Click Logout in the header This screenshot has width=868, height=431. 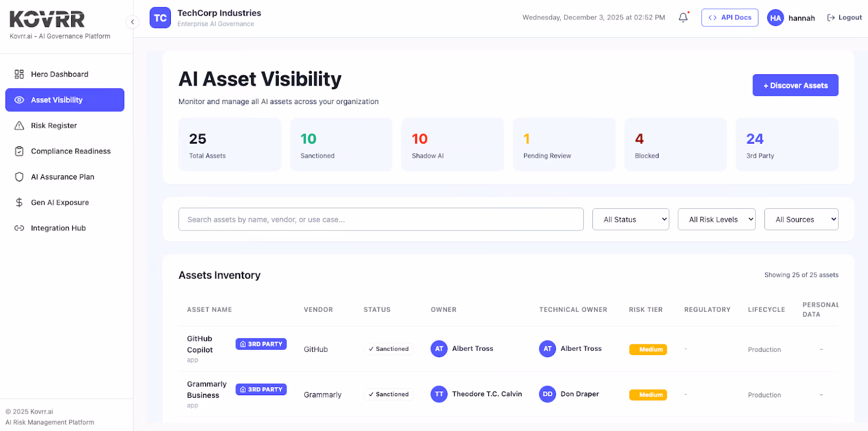click(844, 17)
